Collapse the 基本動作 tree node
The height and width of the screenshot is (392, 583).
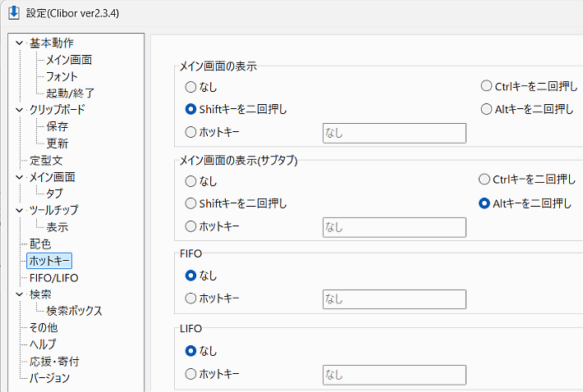(21, 43)
